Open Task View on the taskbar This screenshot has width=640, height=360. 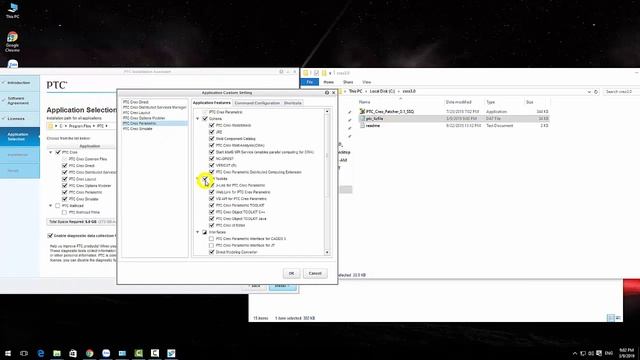24,353
